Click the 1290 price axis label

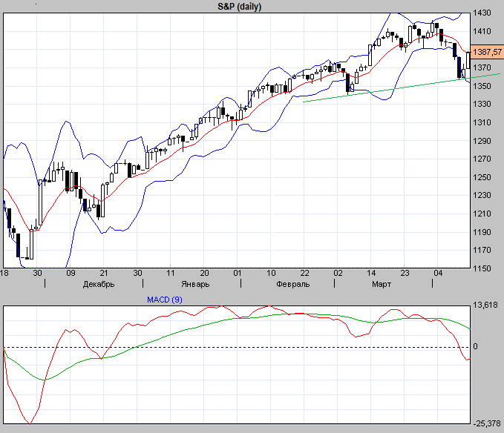[482, 141]
